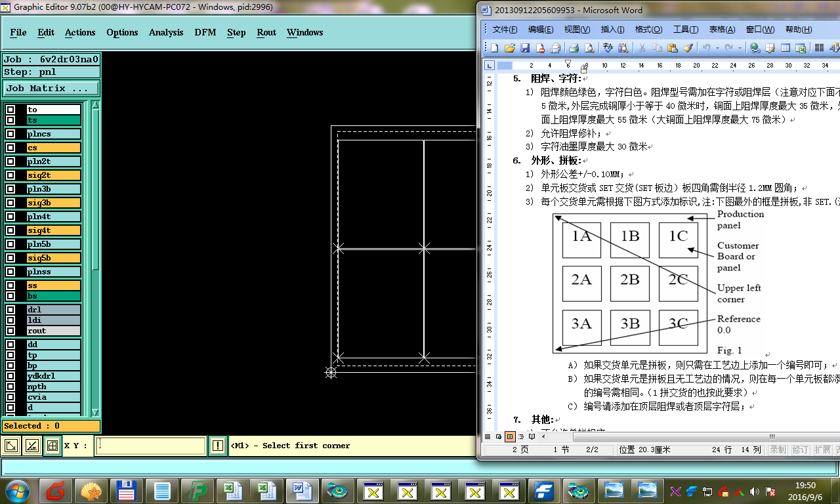Toggle the 'drl' layer checkbox
This screenshot has height=504, width=840.
[x=11, y=310]
